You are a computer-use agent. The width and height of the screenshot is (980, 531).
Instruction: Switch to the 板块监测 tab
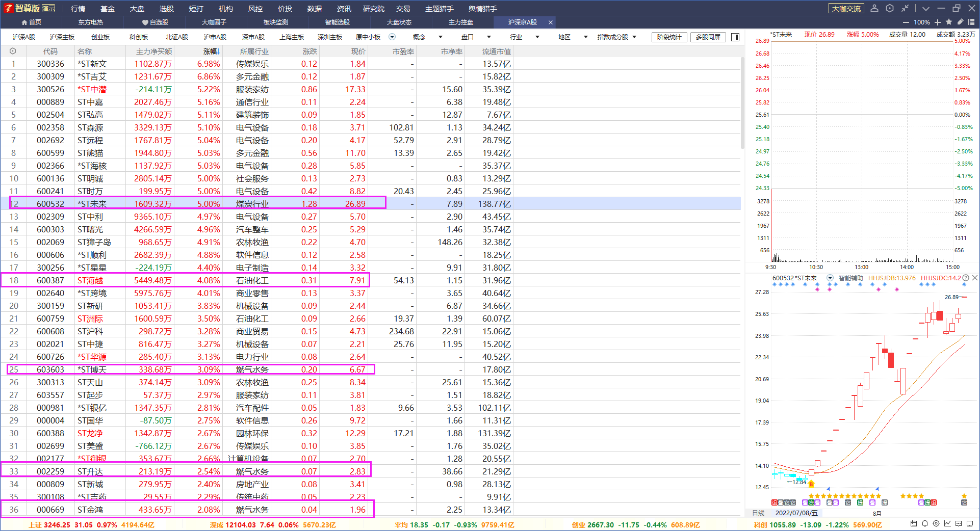pos(276,22)
